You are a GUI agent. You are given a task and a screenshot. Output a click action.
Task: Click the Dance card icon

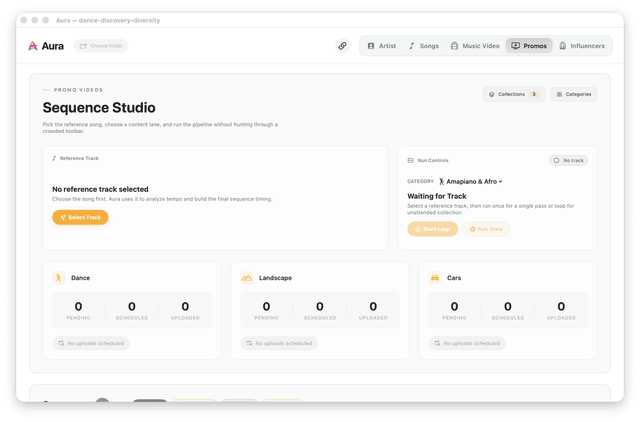[58, 278]
